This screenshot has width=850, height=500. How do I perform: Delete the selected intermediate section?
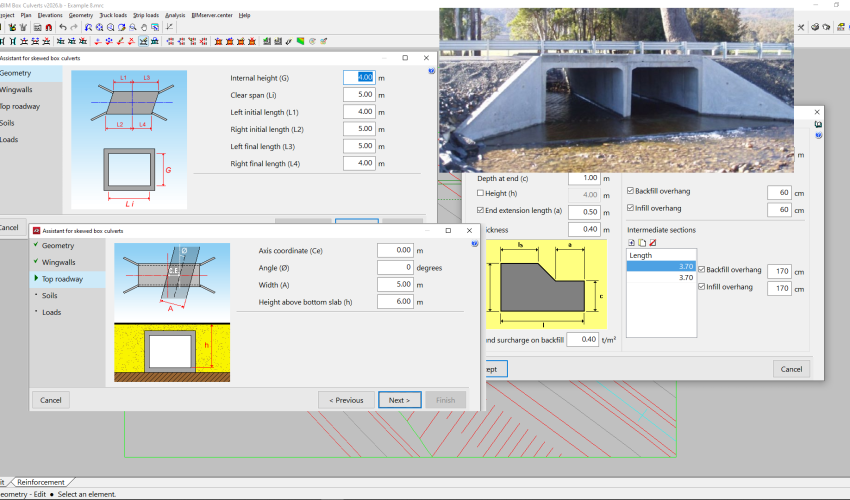click(652, 243)
